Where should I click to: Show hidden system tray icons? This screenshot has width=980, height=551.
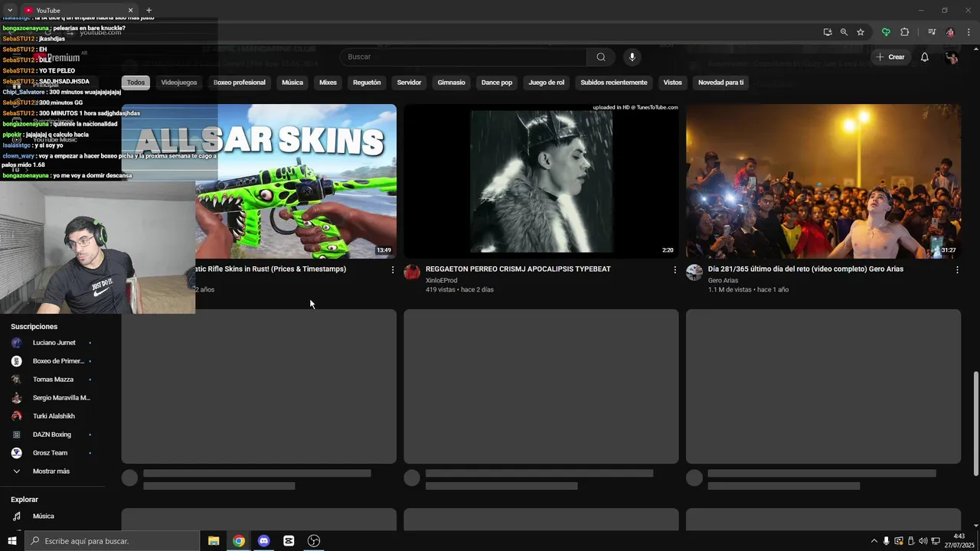click(x=874, y=541)
